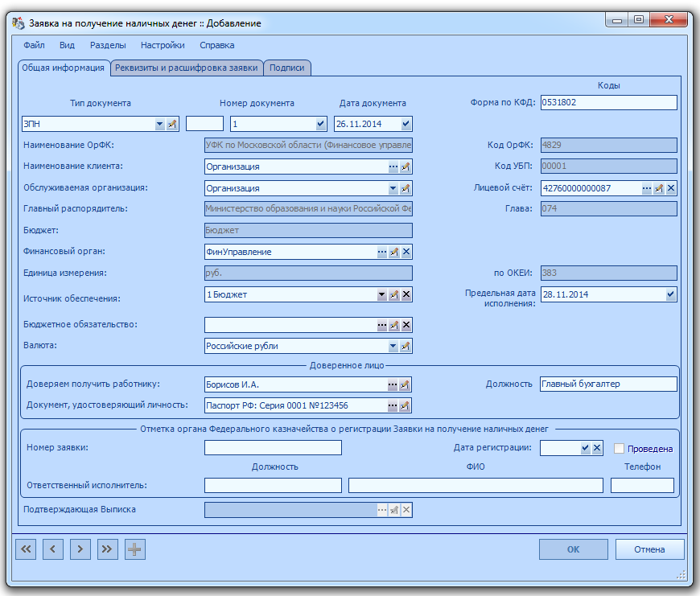Open the Дата документа date picker
The image size is (700, 596).
(x=406, y=124)
